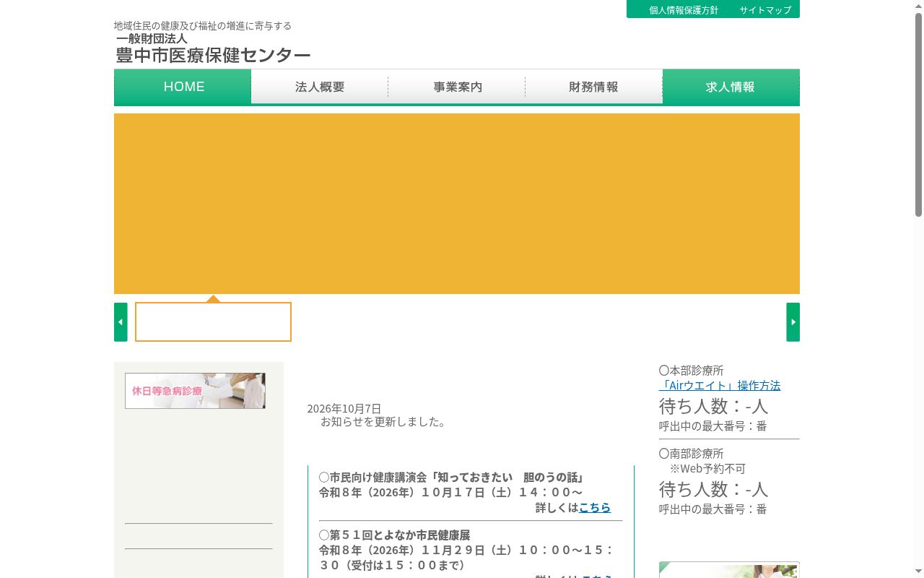The height and width of the screenshot is (578, 924).
Task: Click the 〇本部診療所 heading text
Action: [x=691, y=370]
